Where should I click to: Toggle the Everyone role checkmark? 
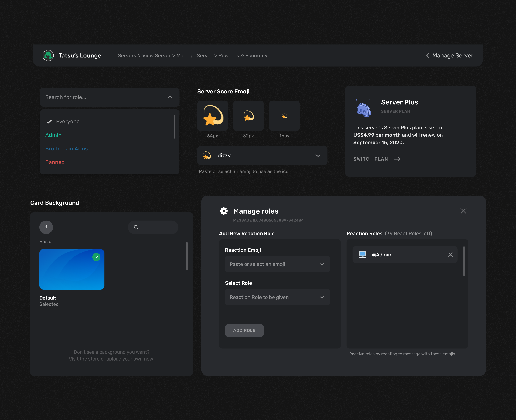[49, 121]
